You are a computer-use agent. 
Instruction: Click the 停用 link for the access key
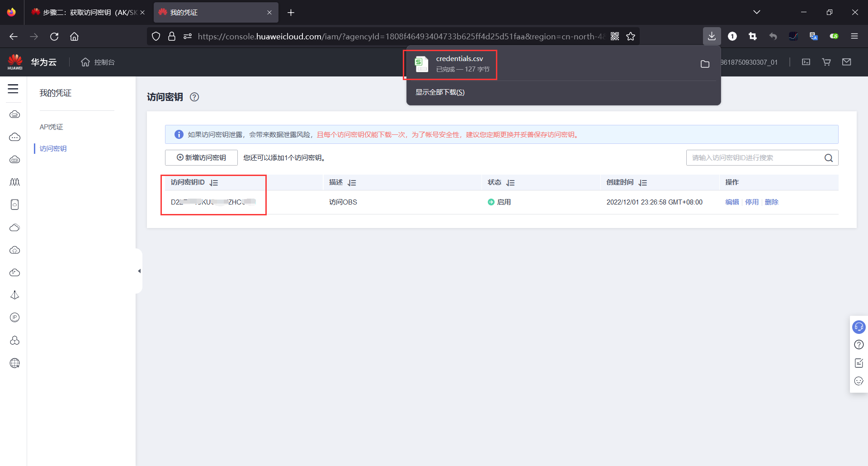pos(752,202)
